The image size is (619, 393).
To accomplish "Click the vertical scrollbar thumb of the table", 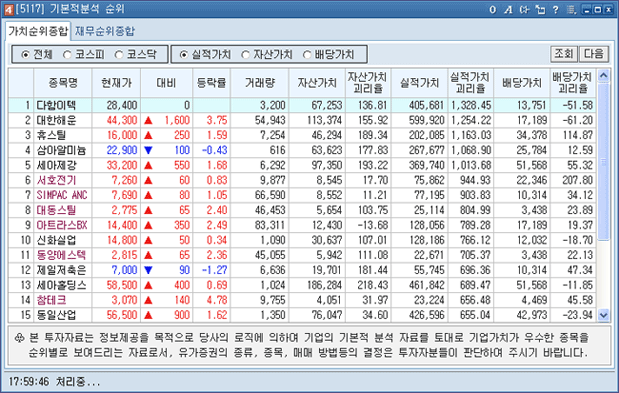I will (x=603, y=161).
